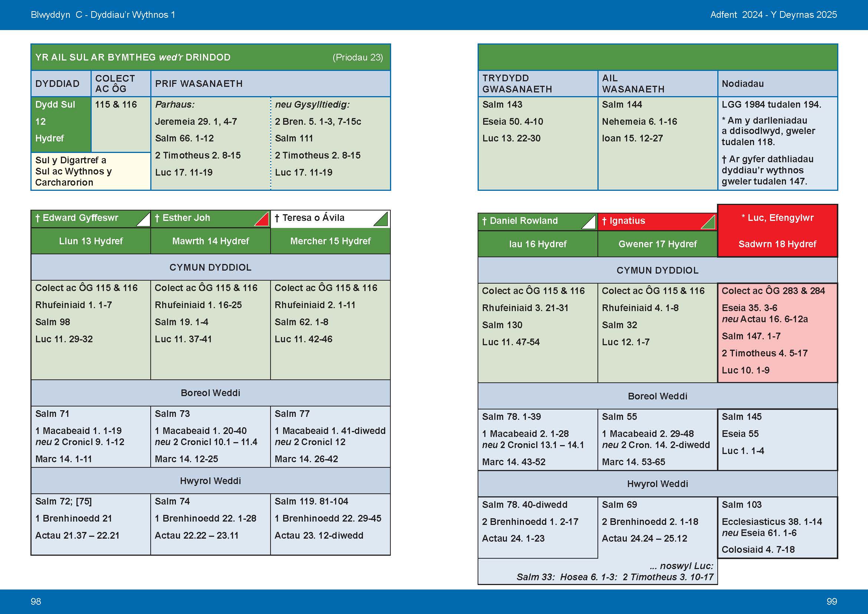Click 'Colect ac ÔG 283 & 284' entry
The width and height of the screenshot is (868, 614).
[773, 291]
